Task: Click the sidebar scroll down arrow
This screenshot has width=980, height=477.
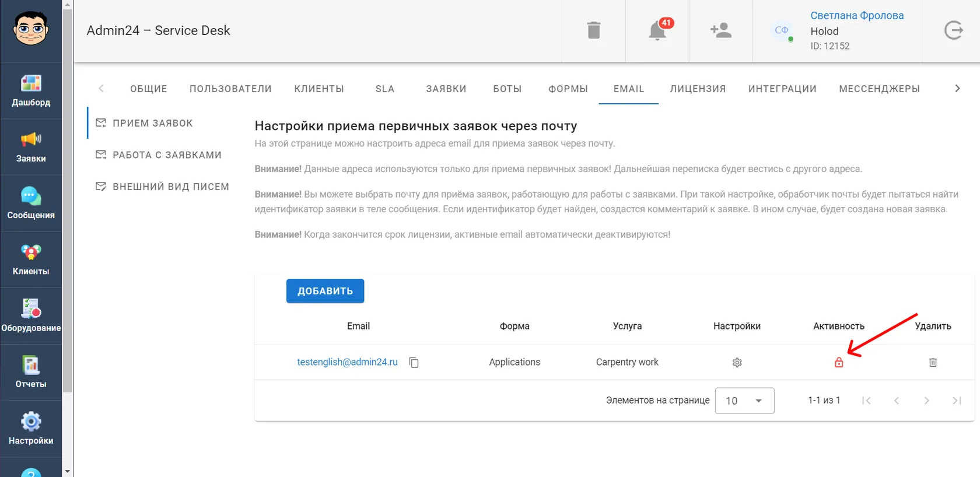Action: [x=68, y=471]
